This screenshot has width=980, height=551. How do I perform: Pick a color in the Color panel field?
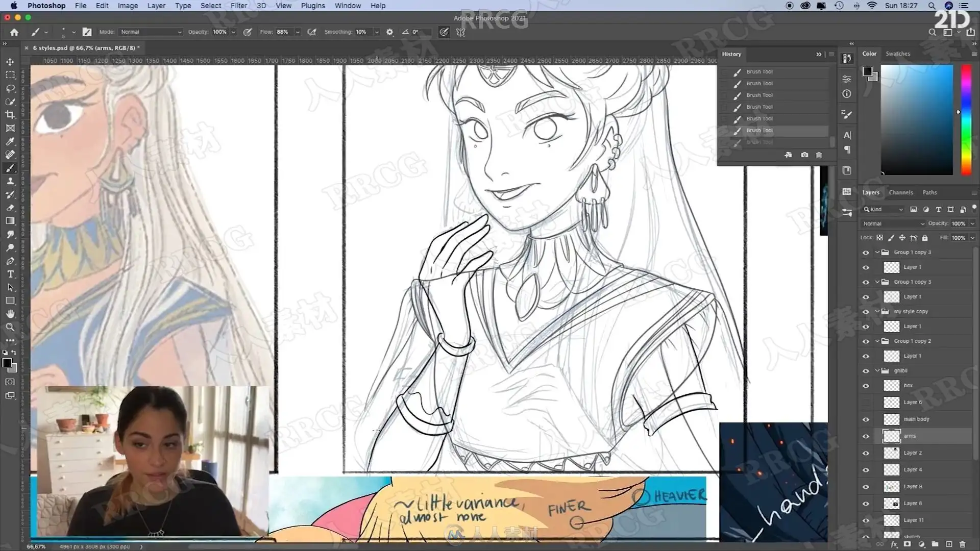pos(917,120)
